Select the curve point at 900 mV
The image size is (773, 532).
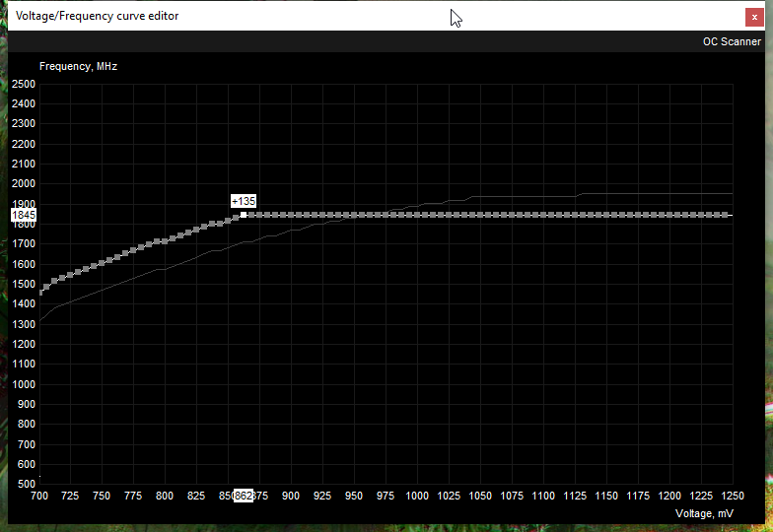click(x=291, y=215)
